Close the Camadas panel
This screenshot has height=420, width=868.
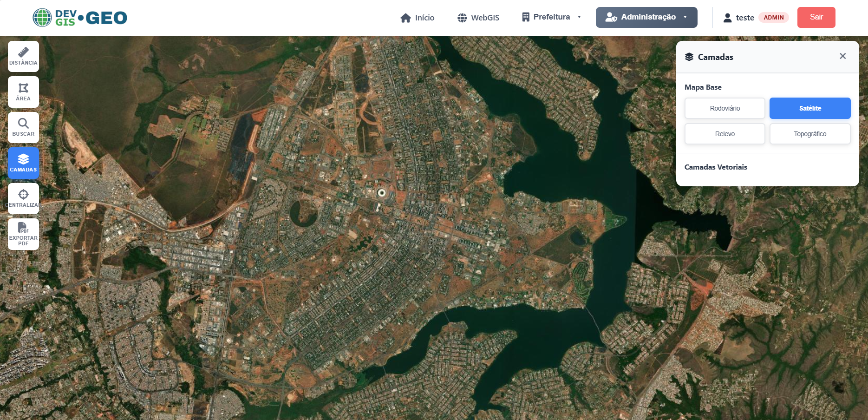pos(842,56)
